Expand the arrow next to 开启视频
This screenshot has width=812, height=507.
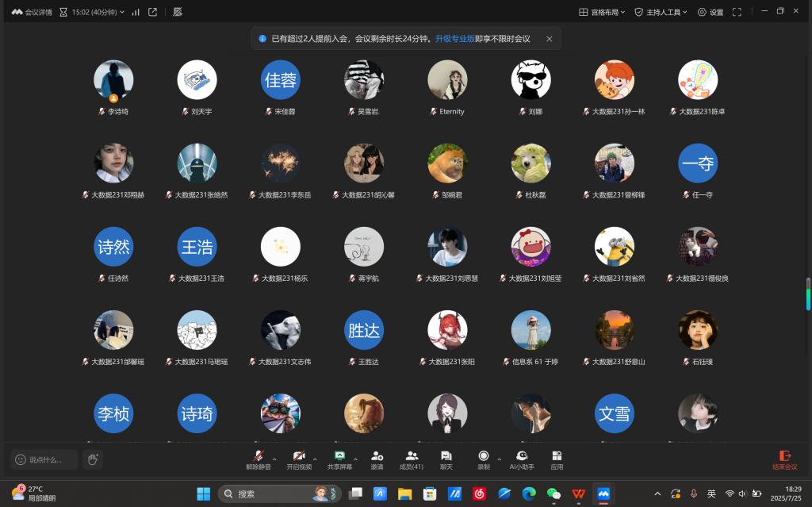315,459
